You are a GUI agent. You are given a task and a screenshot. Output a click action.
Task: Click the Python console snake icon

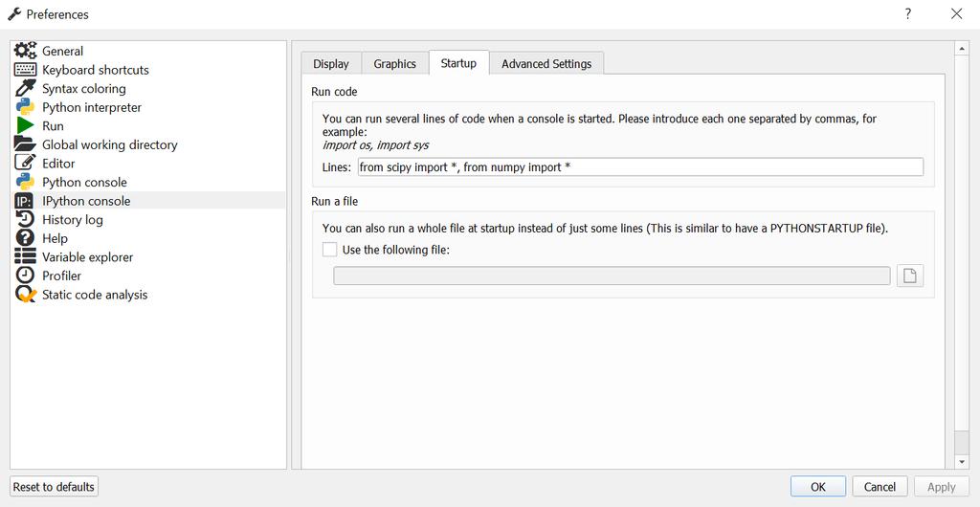point(26,182)
